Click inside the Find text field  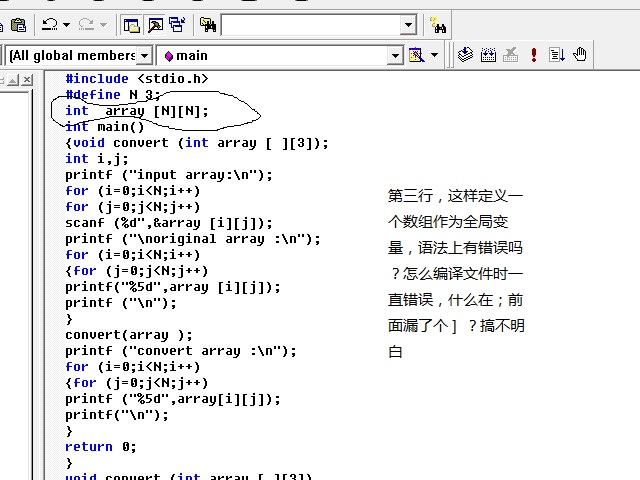pyautogui.click(x=310, y=24)
